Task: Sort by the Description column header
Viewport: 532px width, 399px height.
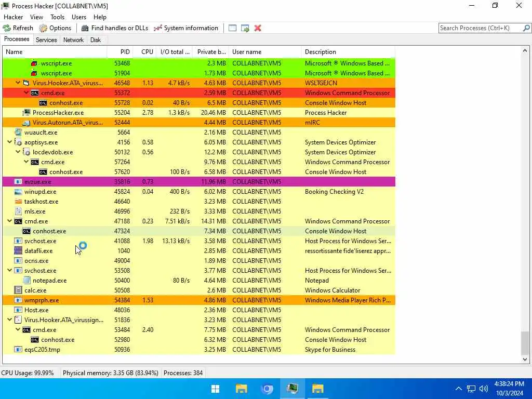Action: coord(348,52)
